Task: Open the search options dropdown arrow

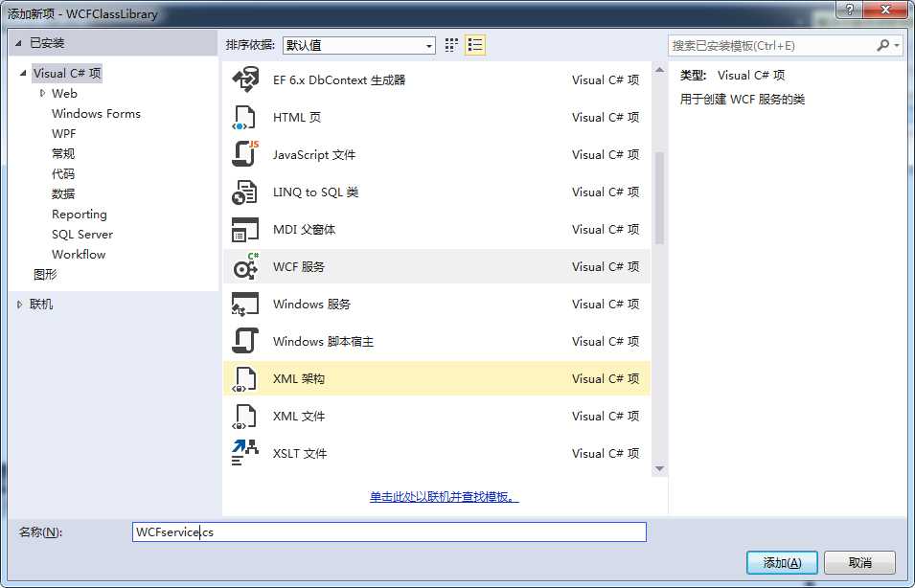Action: (897, 45)
